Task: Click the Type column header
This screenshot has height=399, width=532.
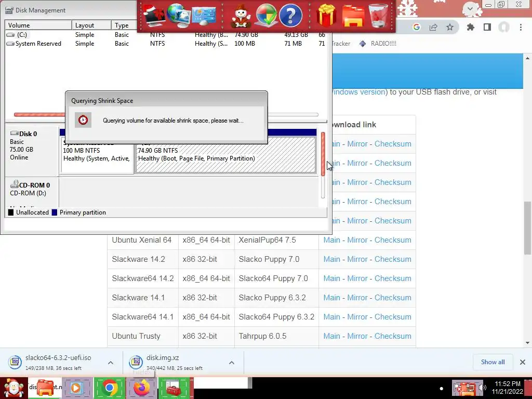Action: tap(124, 25)
